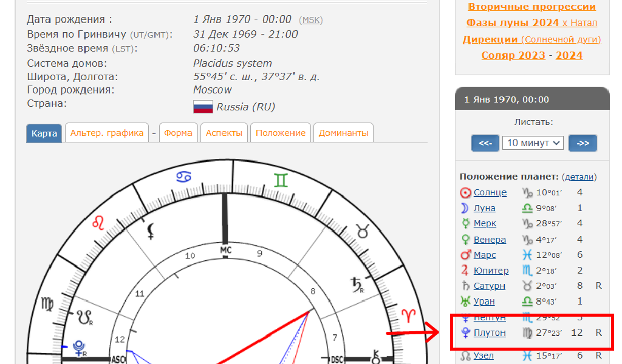Click the Virgo zodiac sign on the chart
The image size is (622, 364).
[x=47, y=305]
